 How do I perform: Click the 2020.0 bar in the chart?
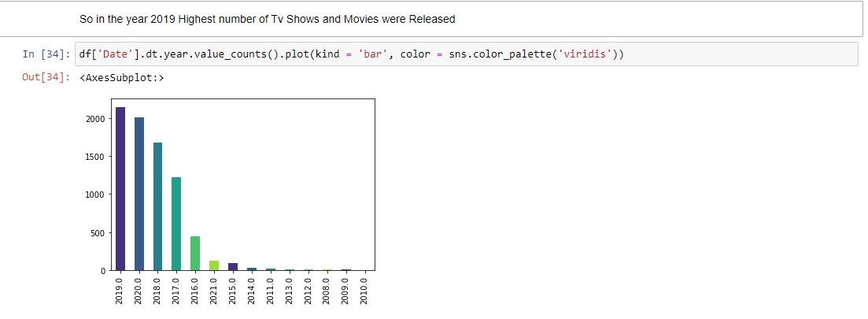(x=139, y=194)
